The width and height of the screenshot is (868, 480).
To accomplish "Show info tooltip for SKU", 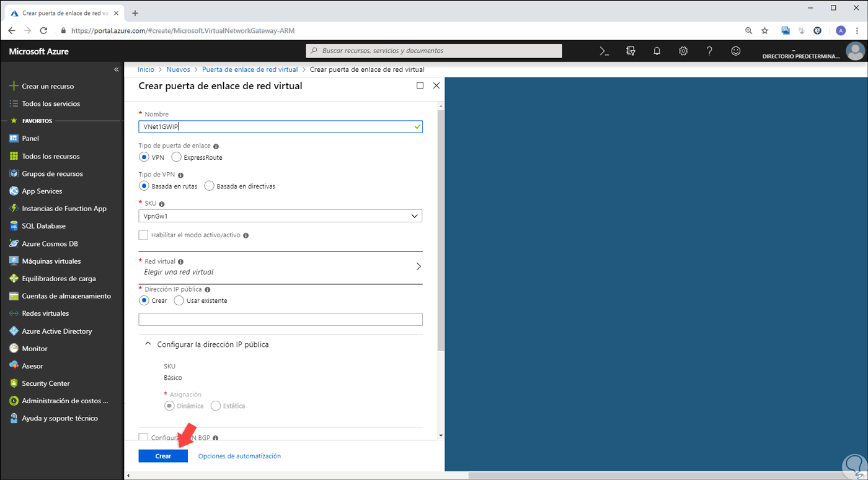I will (162, 204).
